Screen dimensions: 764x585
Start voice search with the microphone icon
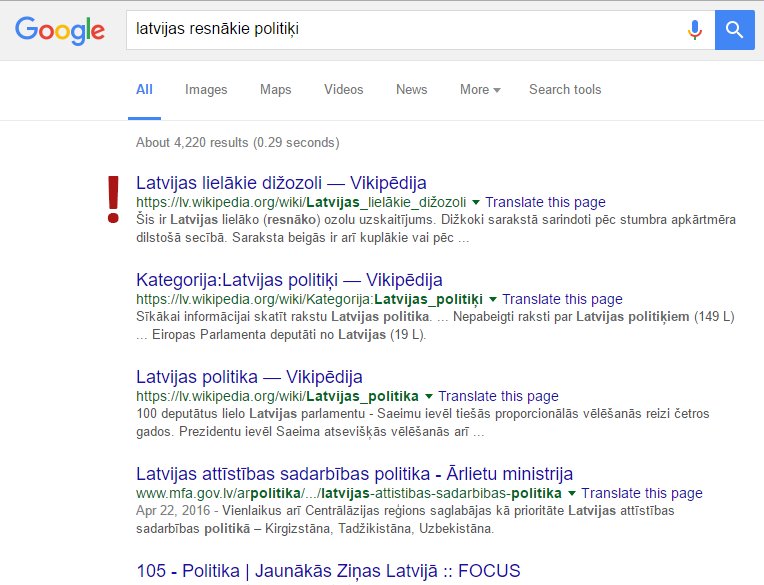tap(694, 30)
